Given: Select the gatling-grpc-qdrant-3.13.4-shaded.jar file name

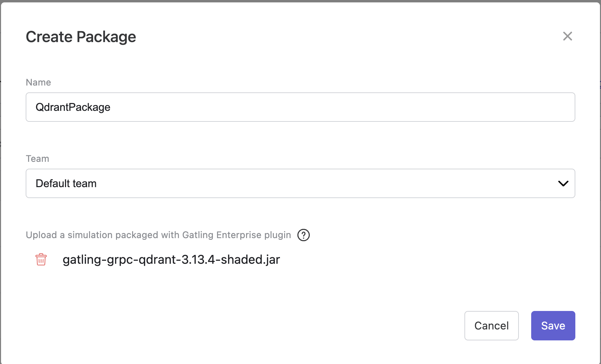Looking at the screenshot, I should pos(171,260).
